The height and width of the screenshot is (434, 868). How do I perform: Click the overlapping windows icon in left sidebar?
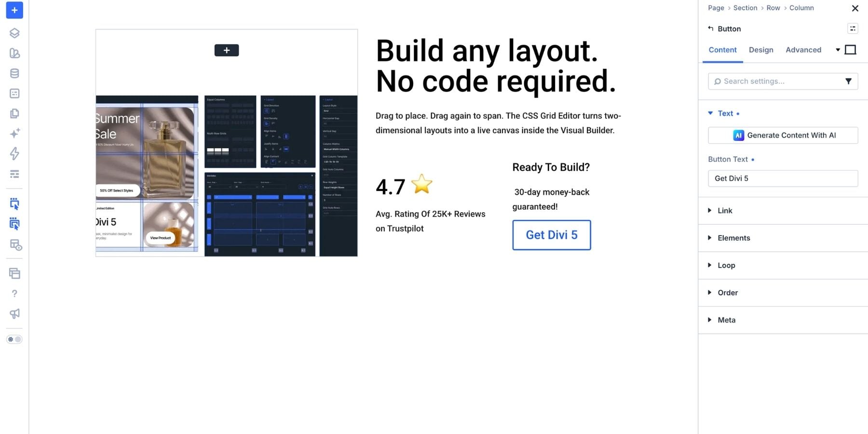click(14, 273)
